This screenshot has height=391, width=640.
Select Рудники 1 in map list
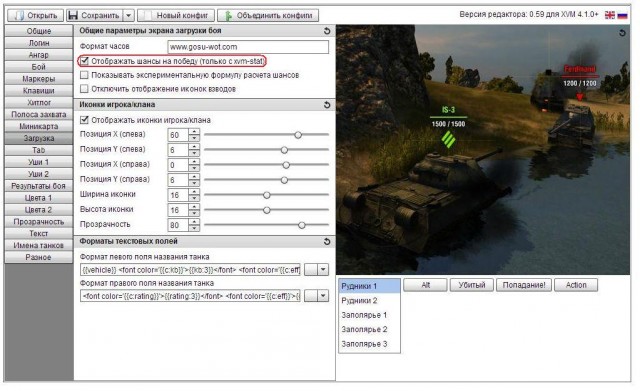tap(369, 286)
